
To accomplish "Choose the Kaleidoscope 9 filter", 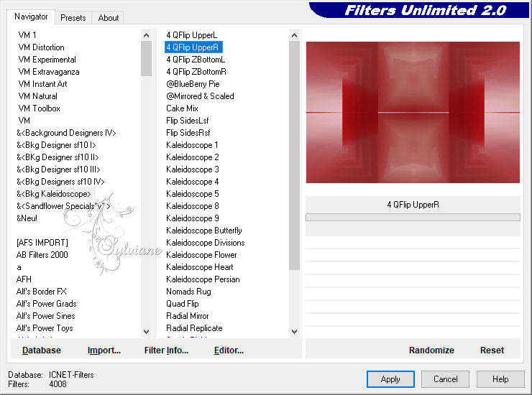I will click(x=193, y=218).
